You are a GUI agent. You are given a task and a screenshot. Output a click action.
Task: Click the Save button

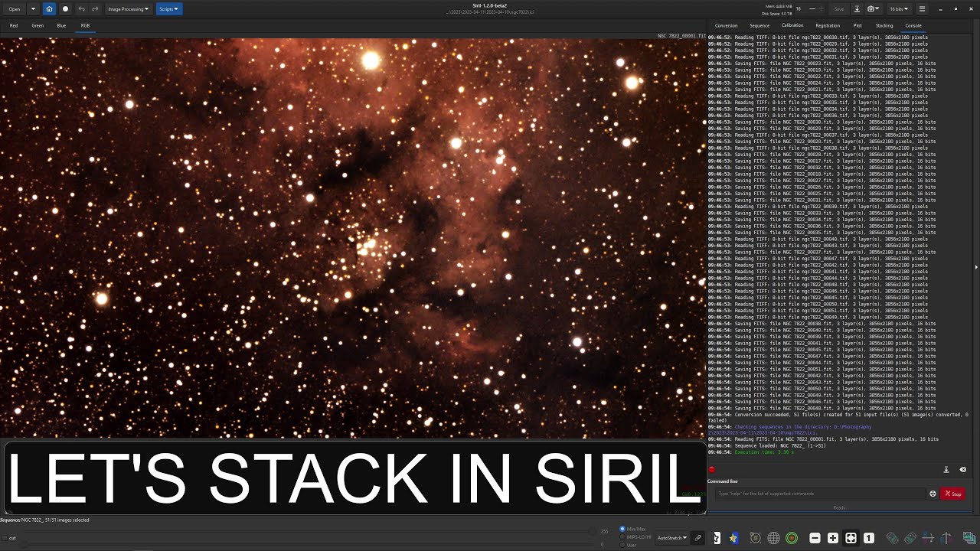point(839,9)
